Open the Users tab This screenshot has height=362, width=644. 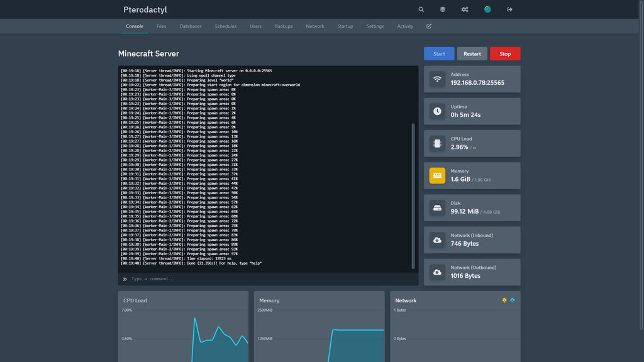click(255, 26)
